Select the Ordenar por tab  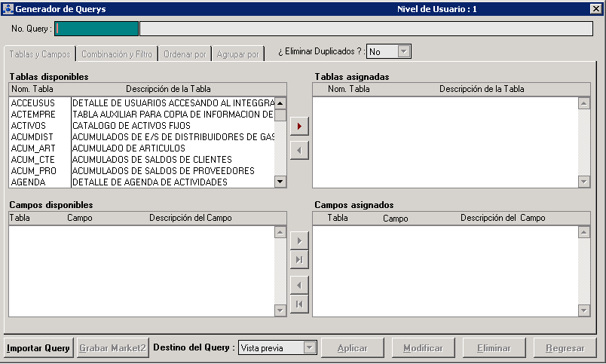coord(185,54)
